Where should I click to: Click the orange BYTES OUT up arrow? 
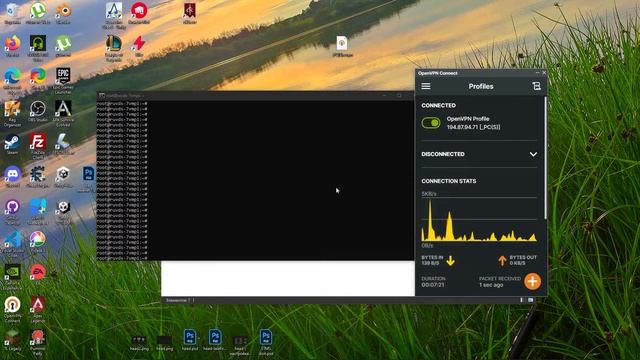502,260
